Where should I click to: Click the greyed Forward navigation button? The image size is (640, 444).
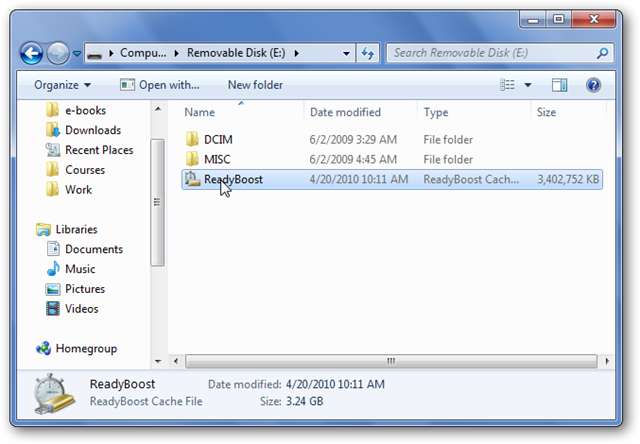point(58,53)
